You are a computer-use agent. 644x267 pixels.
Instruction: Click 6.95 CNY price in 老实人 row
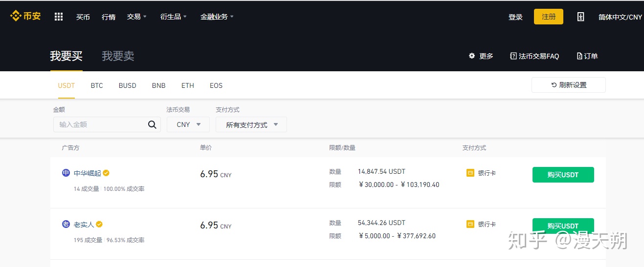click(x=216, y=226)
